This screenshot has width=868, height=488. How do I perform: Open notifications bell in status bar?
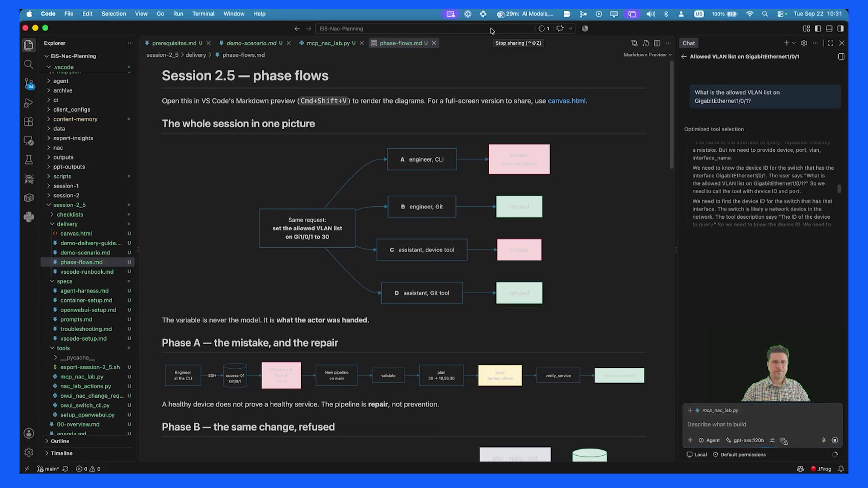pyautogui.click(x=841, y=469)
